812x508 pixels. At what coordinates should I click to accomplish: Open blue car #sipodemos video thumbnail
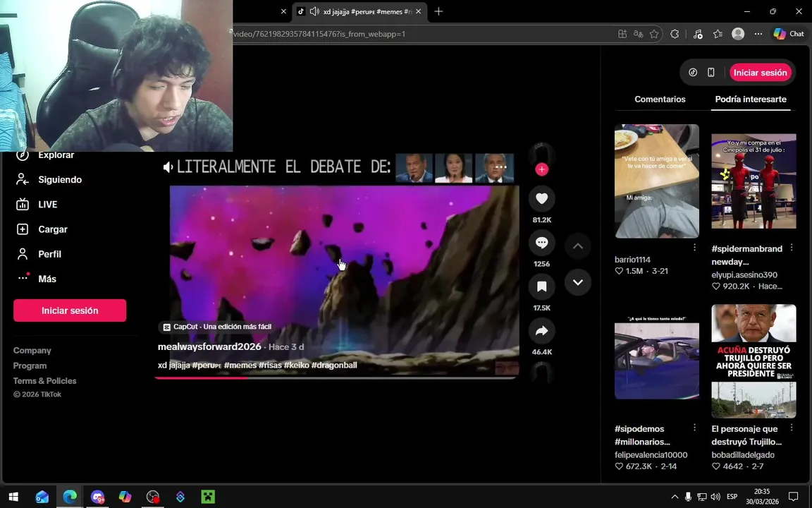point(657,361)
